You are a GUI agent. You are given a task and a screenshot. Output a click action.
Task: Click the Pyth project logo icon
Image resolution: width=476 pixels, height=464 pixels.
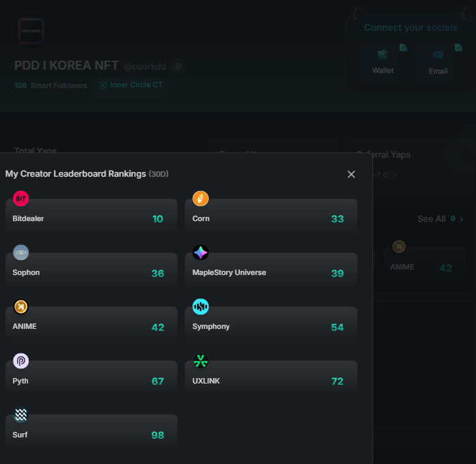[x=20, y=361]
